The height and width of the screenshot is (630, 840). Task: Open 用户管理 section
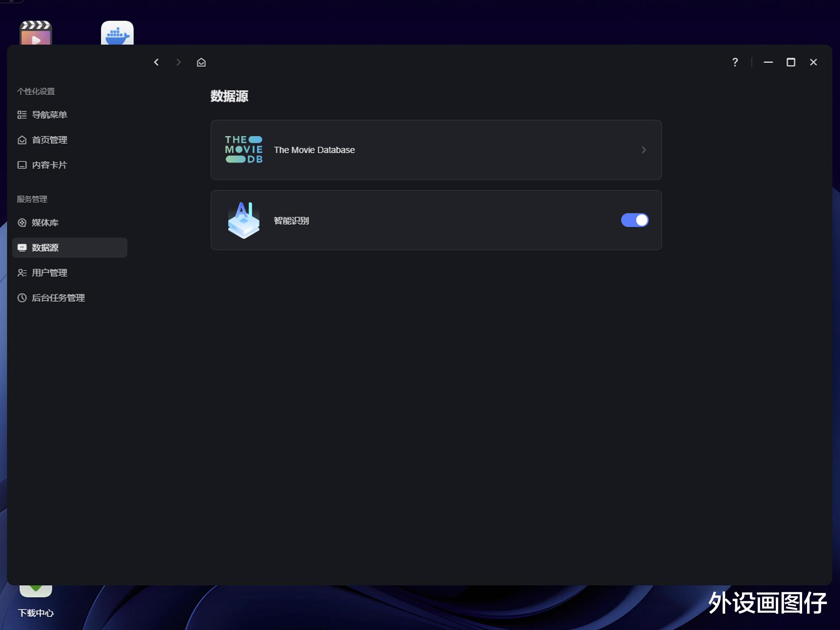click(49, 273)
